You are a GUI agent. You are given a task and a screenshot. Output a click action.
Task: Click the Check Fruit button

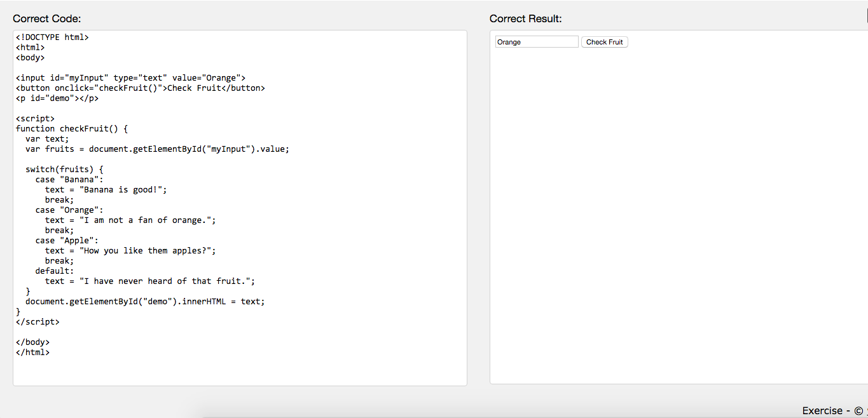click(x=603, y=41)
